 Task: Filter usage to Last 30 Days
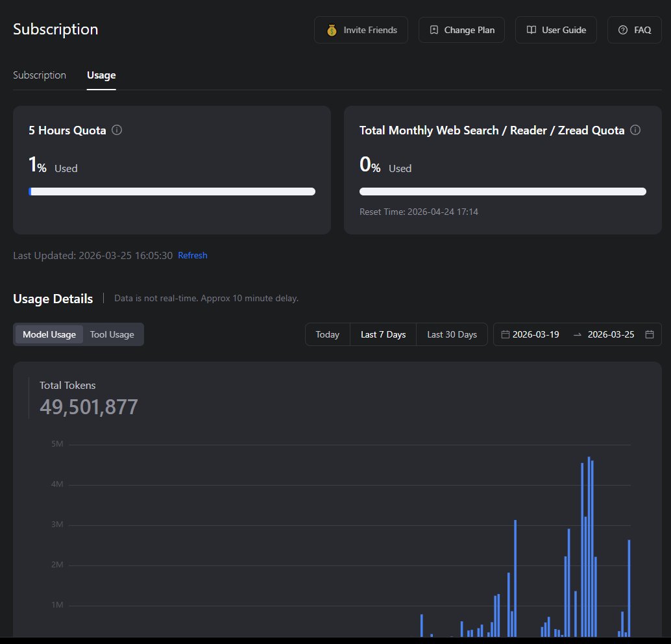coord(452,334)
